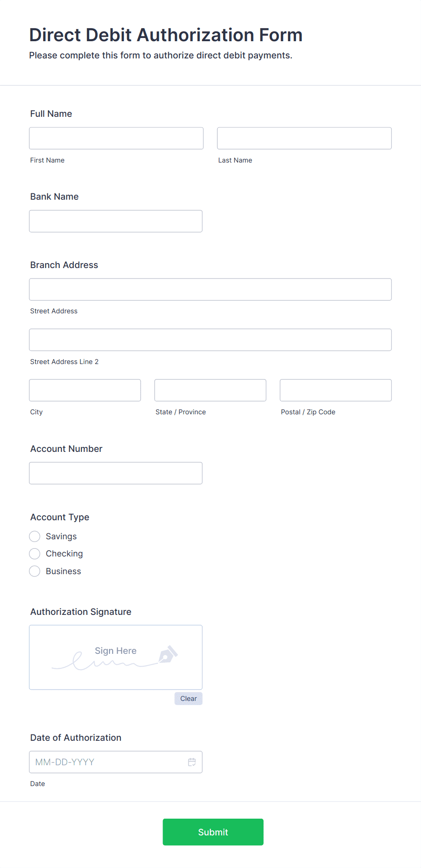Click the Direct Debit Authorization Form heading
Image resolution: width=421 pixels, height=868 pixels.
(x=166, y=35)
